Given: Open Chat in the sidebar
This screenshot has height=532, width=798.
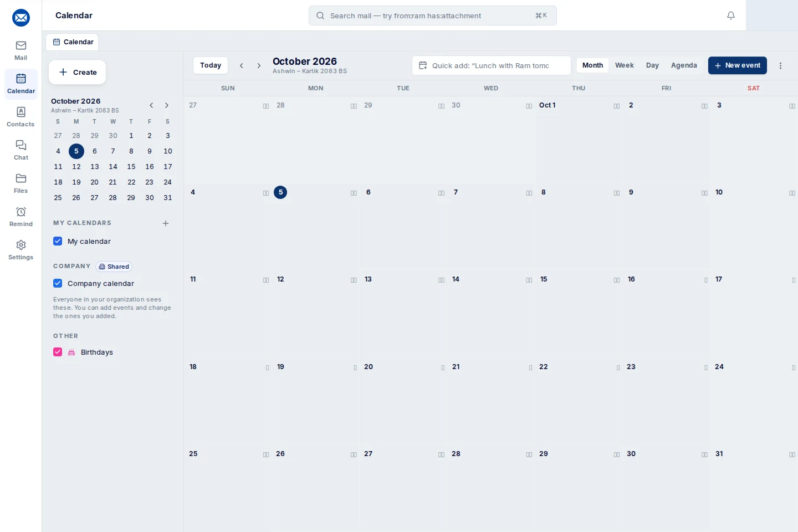Looking at the screenshot, I should tap(21, 150).
